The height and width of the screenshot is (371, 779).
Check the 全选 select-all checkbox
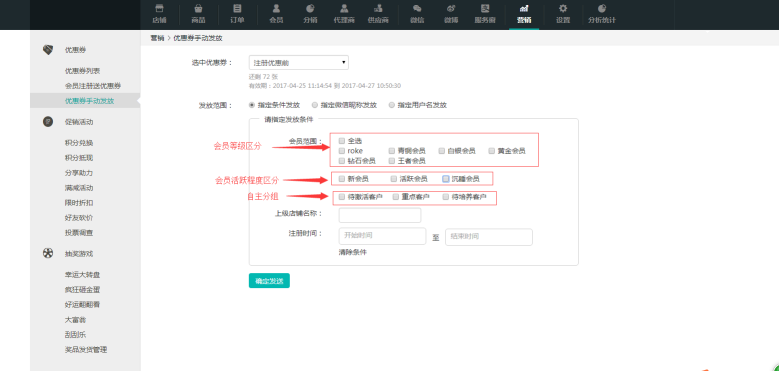click(x=342, y=141)
